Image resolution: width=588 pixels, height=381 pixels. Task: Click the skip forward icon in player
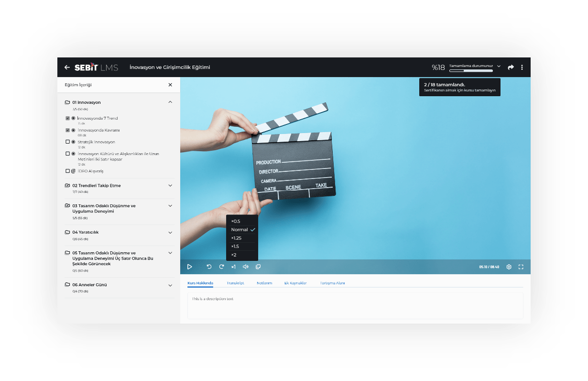[221, 267]
